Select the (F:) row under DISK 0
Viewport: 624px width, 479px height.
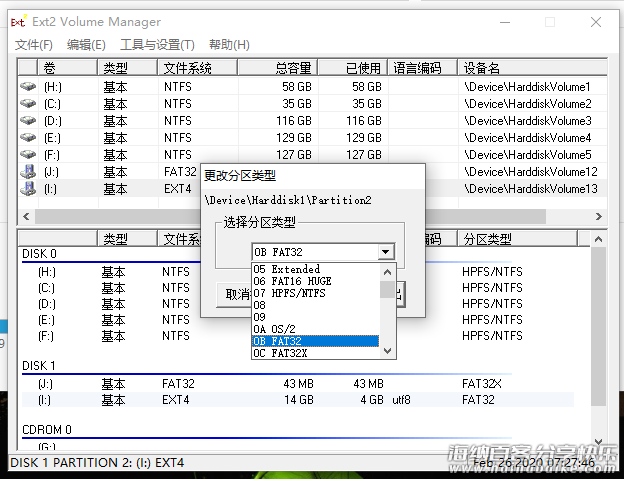pyautogui.click(x=298, y=336)
